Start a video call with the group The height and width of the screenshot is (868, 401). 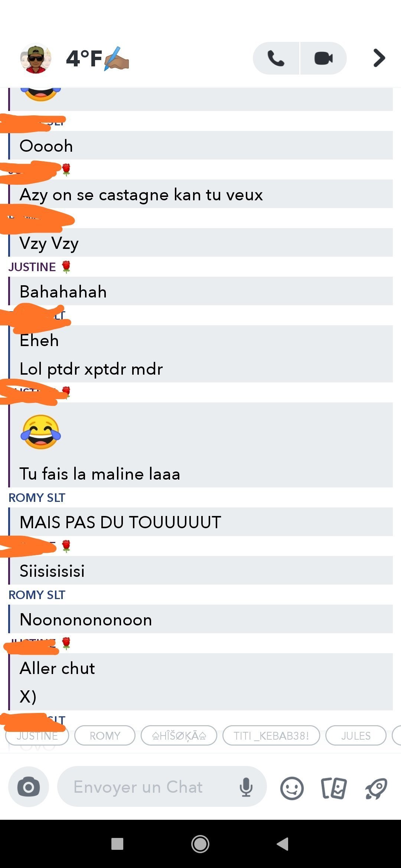coord(323,58)
